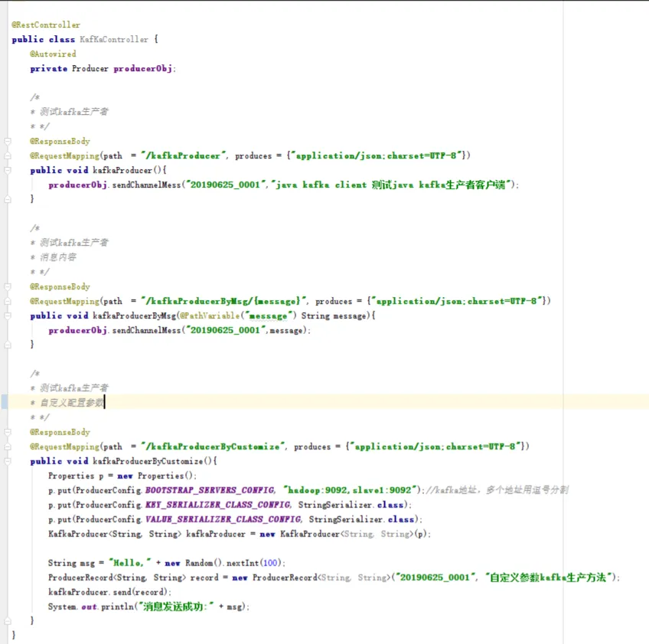This screenshot has width=649, height=644.
Task: Click the blue change marker beside the 自定义配置参数 line
Action: click(x=4, y=402)
